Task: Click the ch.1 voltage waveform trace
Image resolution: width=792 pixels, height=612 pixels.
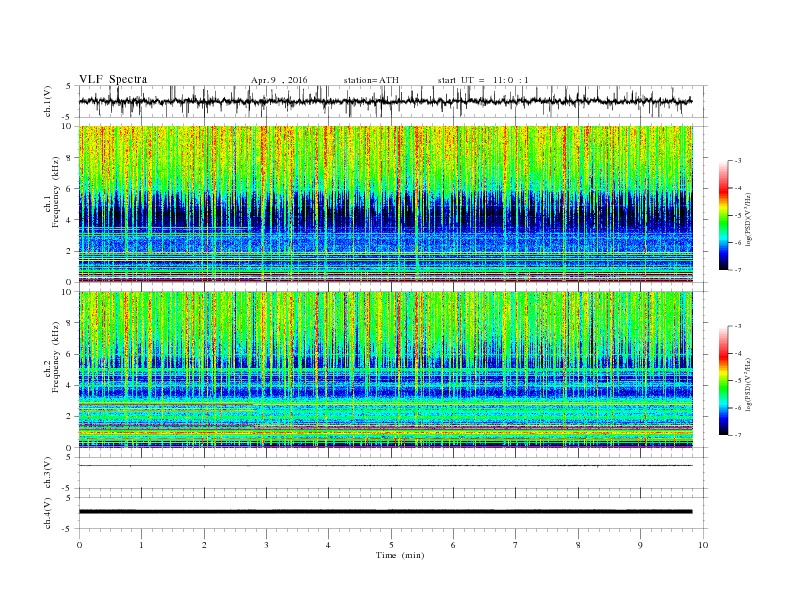Action: point(385,101)
